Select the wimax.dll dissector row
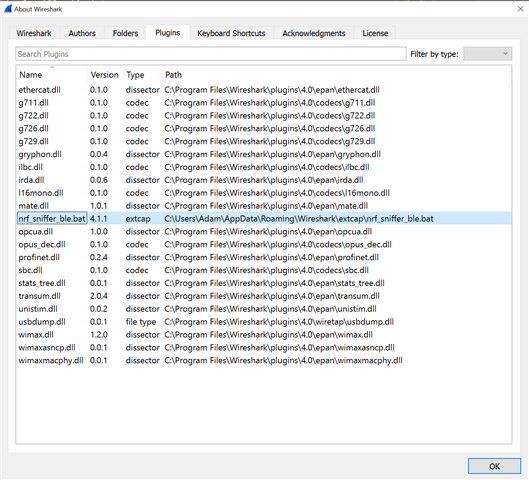 click(x=264, y=335)
